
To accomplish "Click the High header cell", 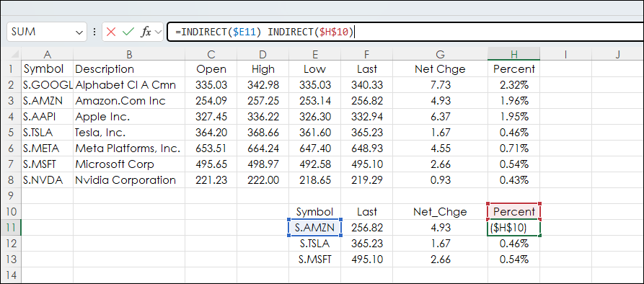I will (263, 68).
